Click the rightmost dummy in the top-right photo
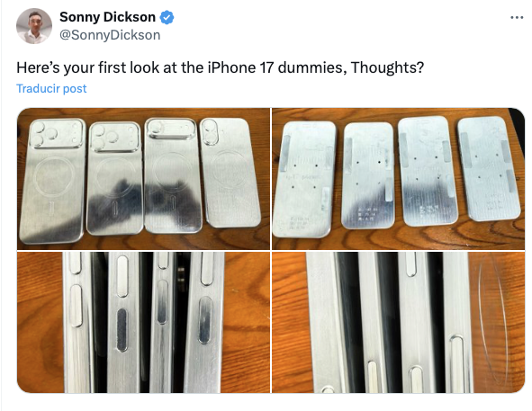The width and height of the screenshot is (532, 411). 488,168
